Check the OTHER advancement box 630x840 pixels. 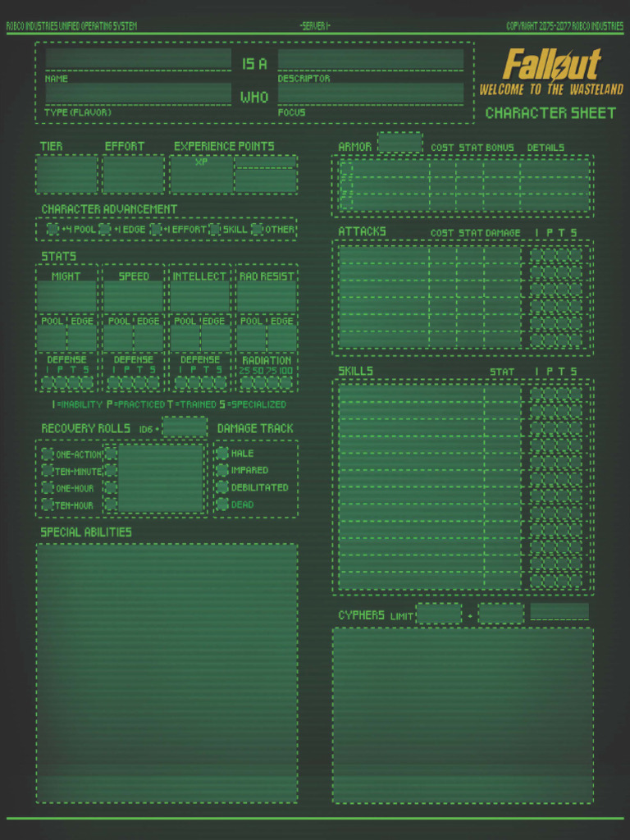click(x=258, y=230)
